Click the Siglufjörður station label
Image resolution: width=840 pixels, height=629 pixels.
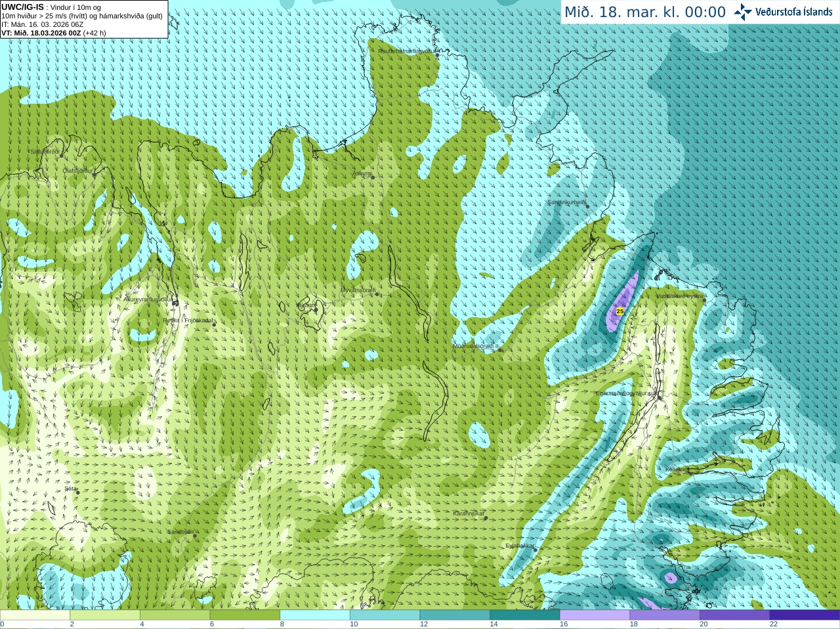[45, 152]
